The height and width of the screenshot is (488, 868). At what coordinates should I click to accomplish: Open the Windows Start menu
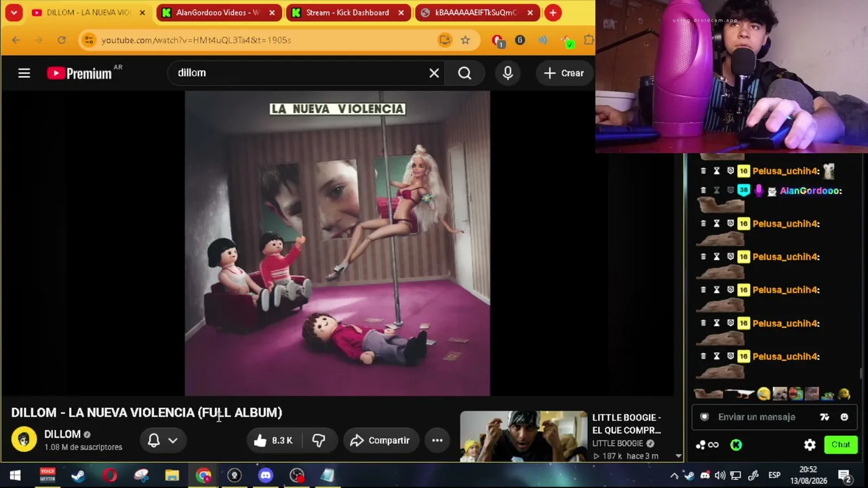point(15,475)
